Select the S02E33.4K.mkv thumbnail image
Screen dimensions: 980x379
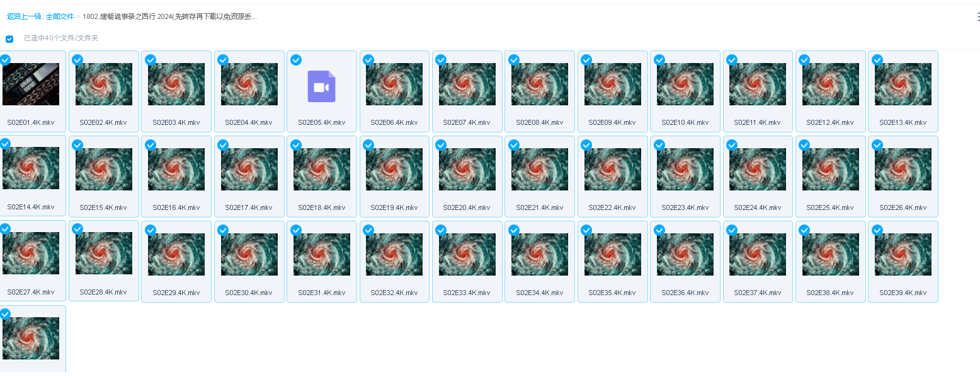(x=467, y=254)
